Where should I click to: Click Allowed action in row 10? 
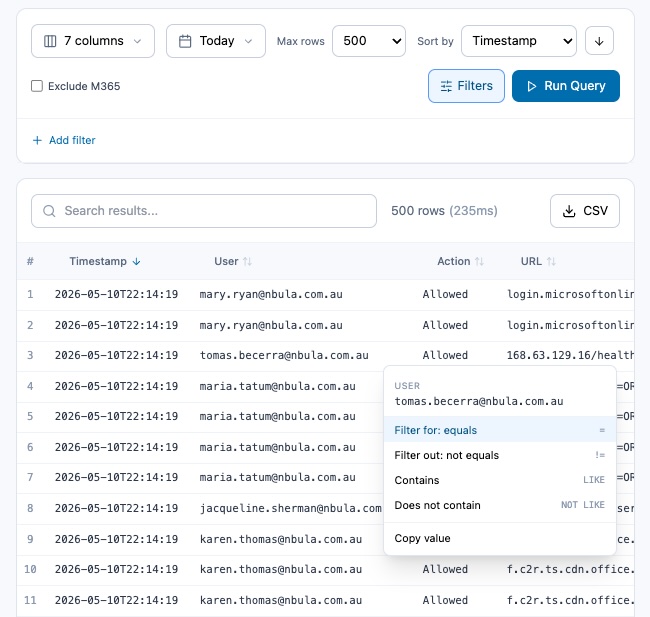(x=445, y=569)
